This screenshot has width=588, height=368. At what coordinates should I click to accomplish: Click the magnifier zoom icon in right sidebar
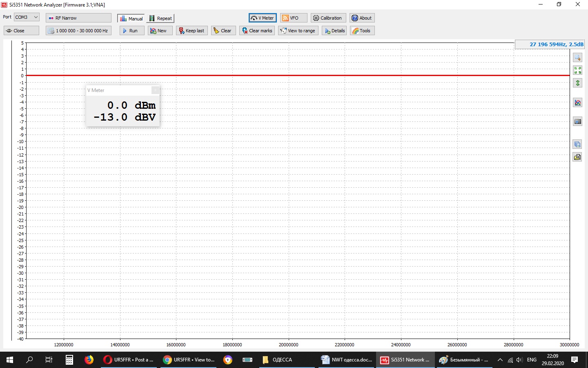click(x=577, y=58)
